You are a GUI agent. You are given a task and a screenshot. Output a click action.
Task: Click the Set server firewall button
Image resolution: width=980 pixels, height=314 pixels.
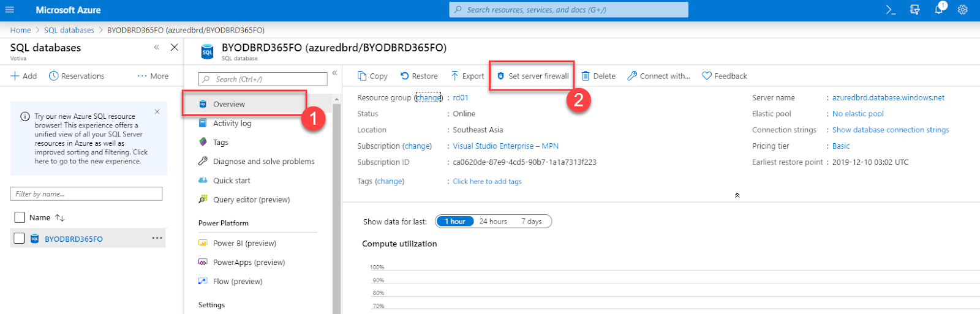pos(532,76)
